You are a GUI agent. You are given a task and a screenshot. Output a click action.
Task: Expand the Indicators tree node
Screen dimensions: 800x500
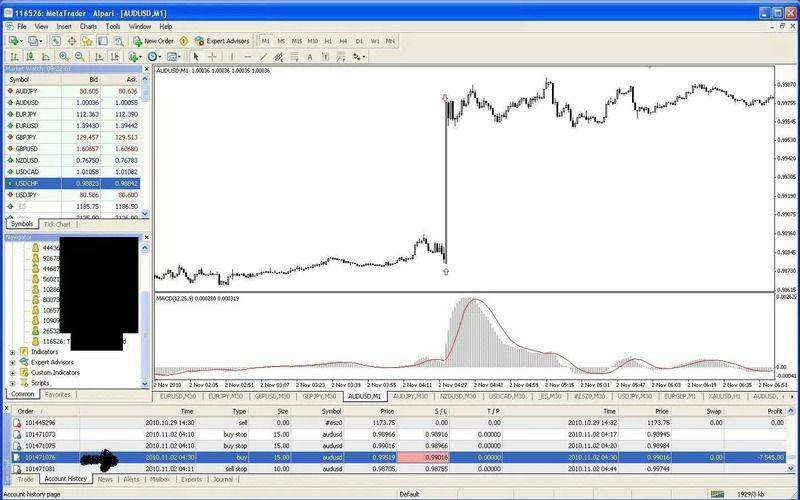[x=11, y=352]
